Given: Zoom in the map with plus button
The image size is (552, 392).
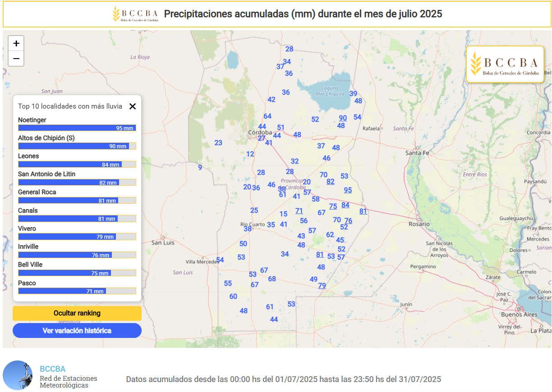Looking at the screenshot, I should pos(16,44).
